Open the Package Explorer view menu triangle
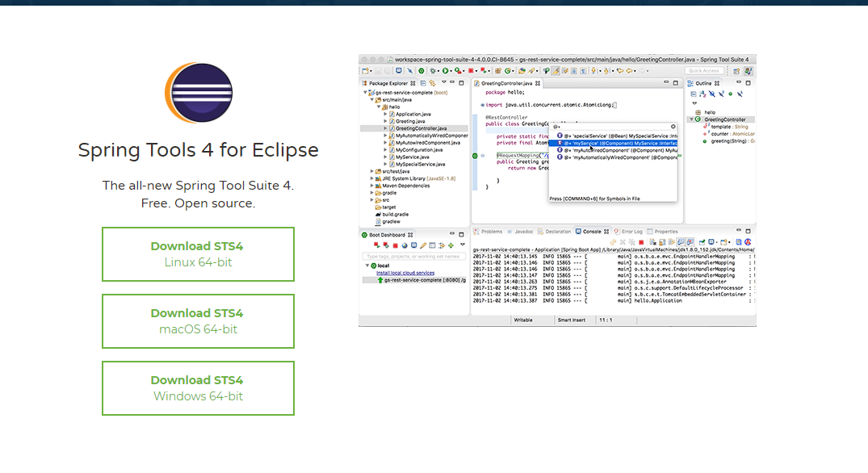Screen dimensions: 868x473 pyautogui.click(x=444, y=82)
